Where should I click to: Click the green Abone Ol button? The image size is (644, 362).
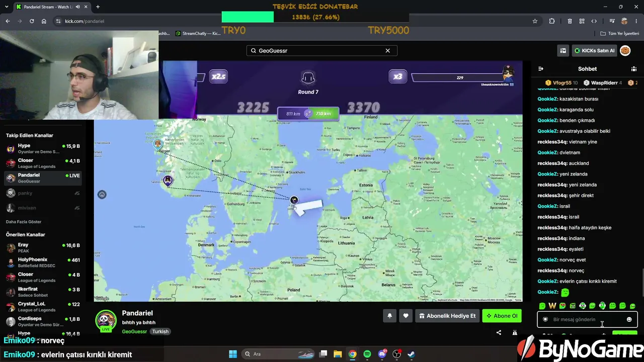[x=502, y=316]
